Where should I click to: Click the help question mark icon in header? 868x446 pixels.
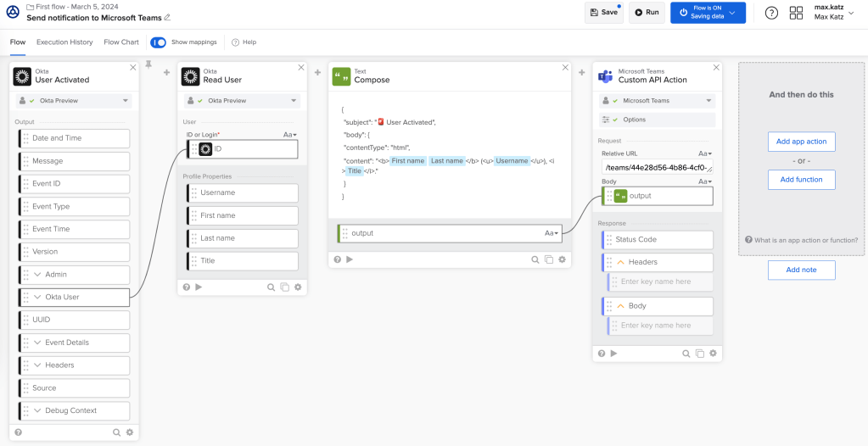771,13
